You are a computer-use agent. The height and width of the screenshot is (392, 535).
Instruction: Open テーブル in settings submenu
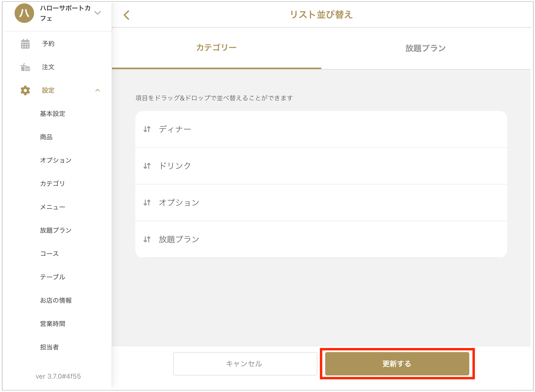coord(53,277)
